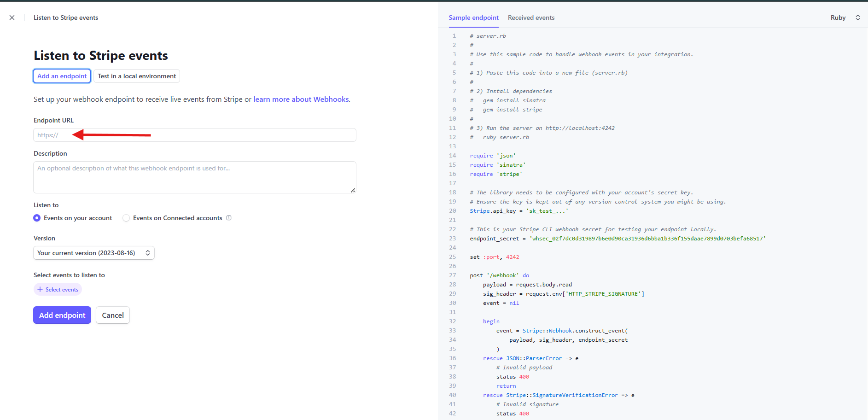Click the Cancel button
The height and width of the screenshot is (420, 868).
(113, 315)
